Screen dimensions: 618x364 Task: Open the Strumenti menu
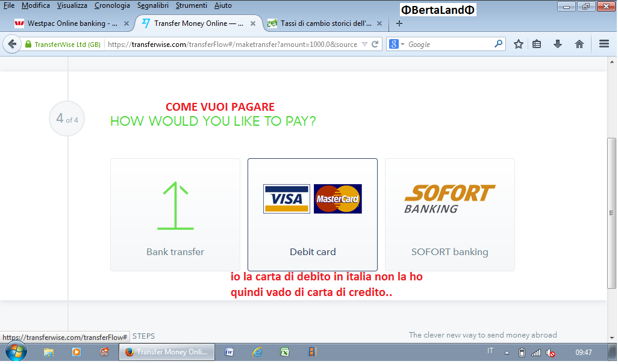point(191,5)
